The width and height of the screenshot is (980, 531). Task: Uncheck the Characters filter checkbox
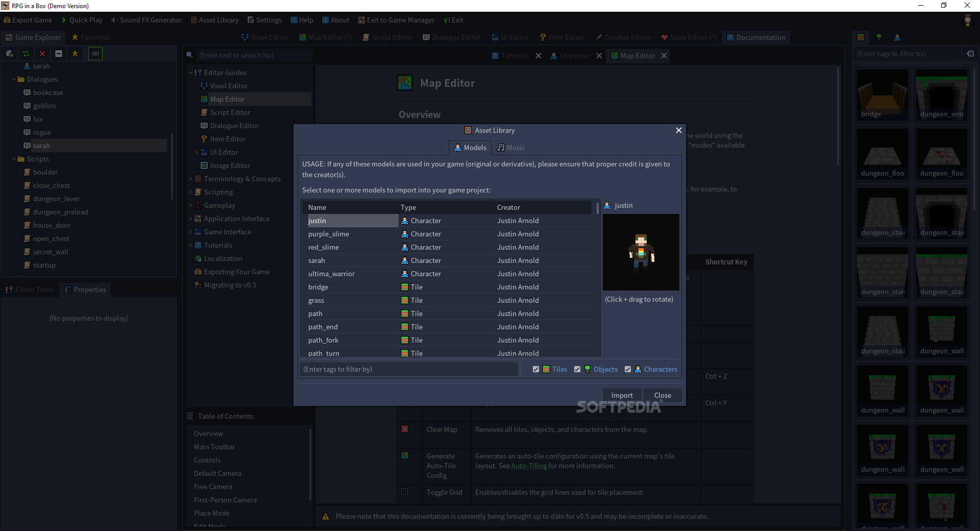pos(628,369)
